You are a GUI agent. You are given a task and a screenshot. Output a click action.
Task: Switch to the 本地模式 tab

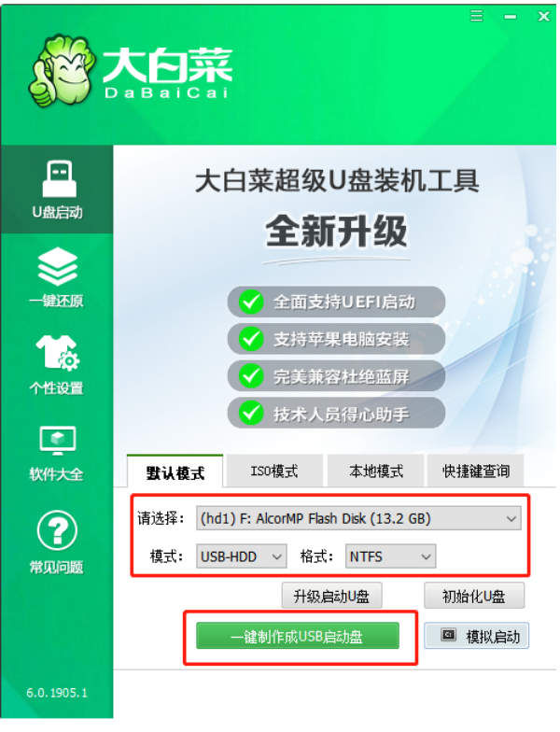click(376, 471)
